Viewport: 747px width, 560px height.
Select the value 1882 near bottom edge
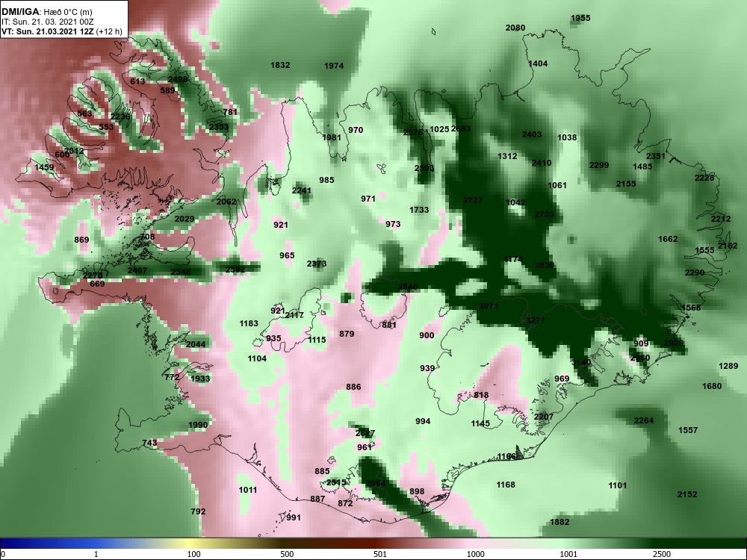pos(560,521)
